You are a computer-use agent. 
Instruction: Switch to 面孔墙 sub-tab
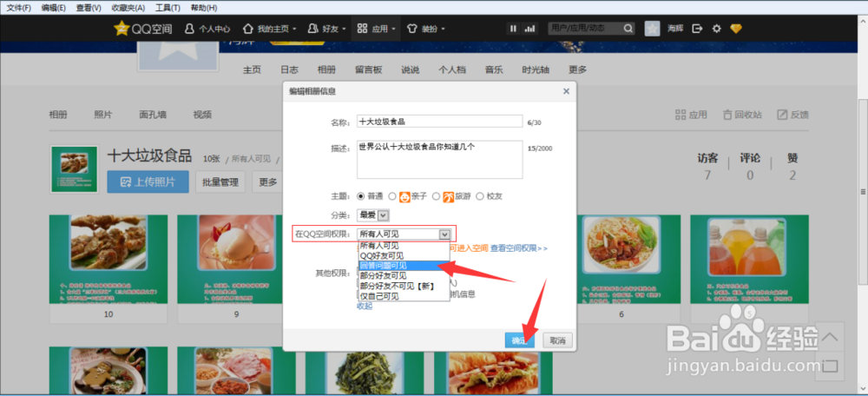[x=153, y=115]
